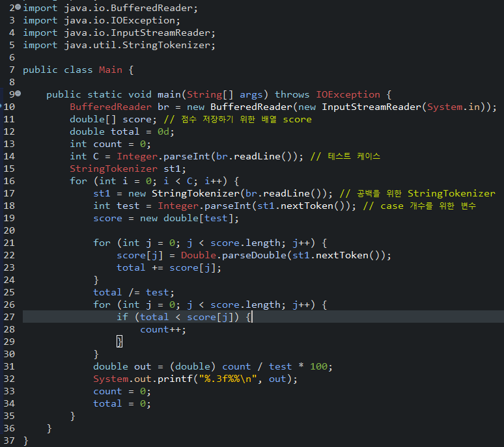Screen dimensions: 504x447
Task: Click 'StringTokenizer st1;' on line 15
Action: pyautogui.click(x=128, y=169)
